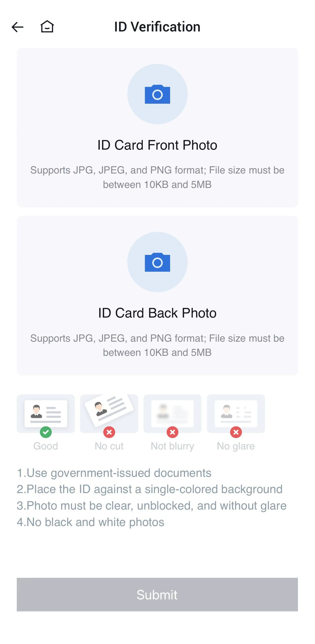
Task: Select the ID Card Front Photo title
Action: click(x=157, y=145)
